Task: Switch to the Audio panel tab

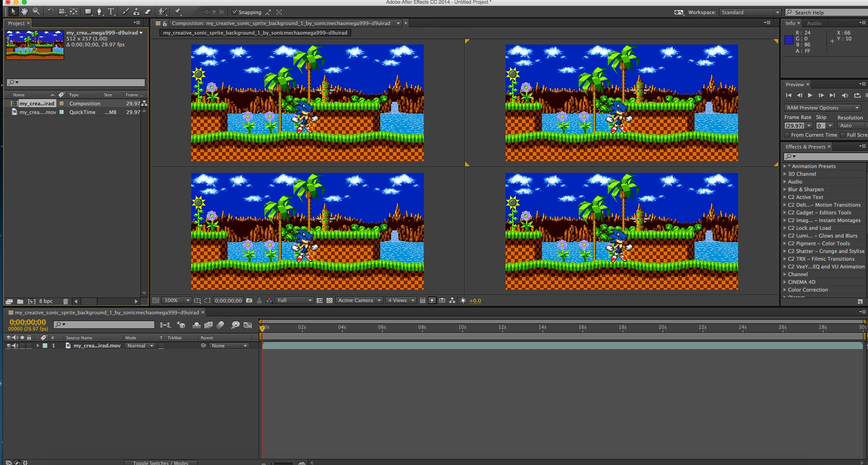Action: pos(814,23)
